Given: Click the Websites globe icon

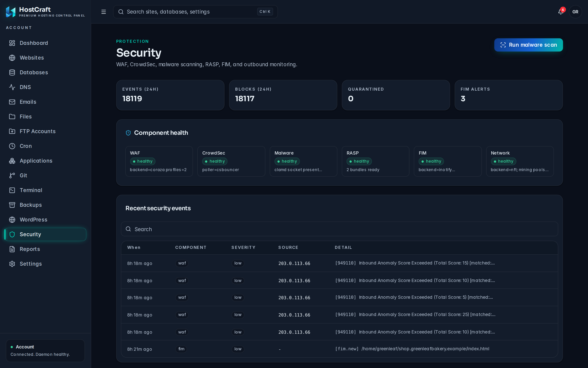Looking at the screenshot, I should [12, 58].
